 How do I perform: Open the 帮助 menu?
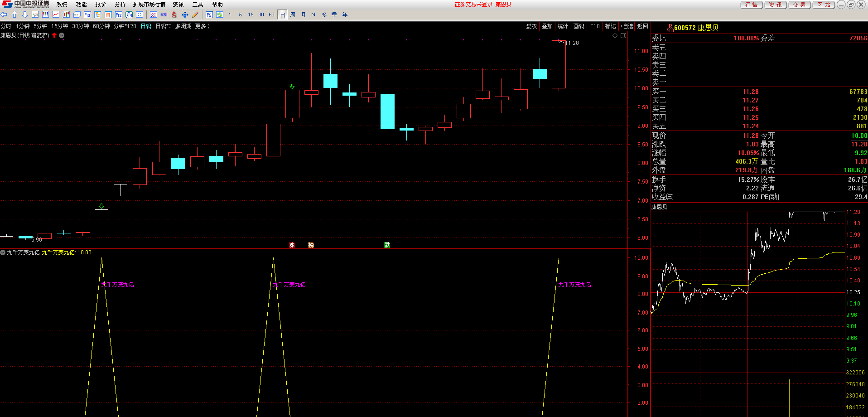tap(217, 5)
